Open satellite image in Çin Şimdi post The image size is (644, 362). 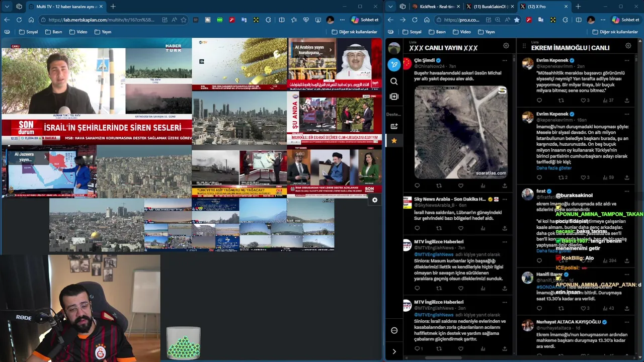[x=461, y=132]
